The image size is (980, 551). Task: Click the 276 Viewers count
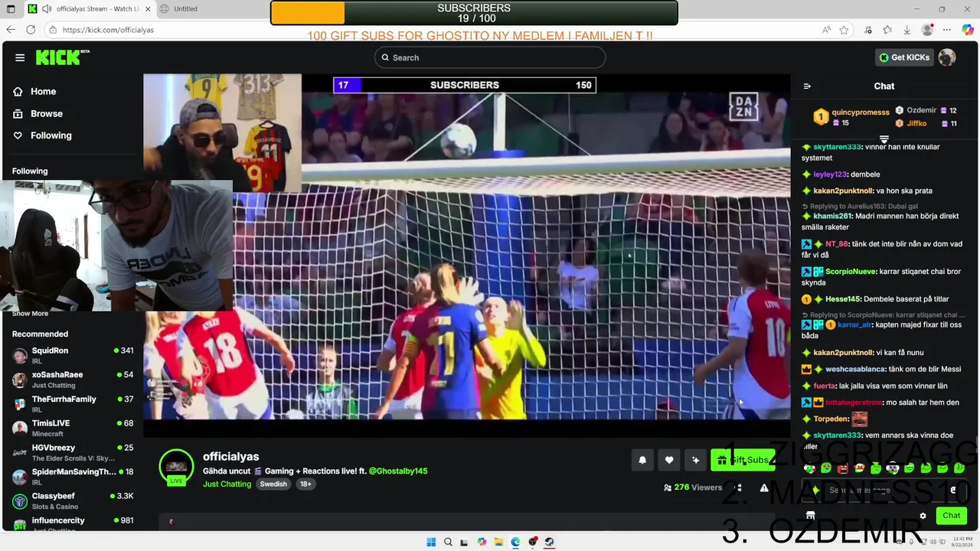(693, 487)
